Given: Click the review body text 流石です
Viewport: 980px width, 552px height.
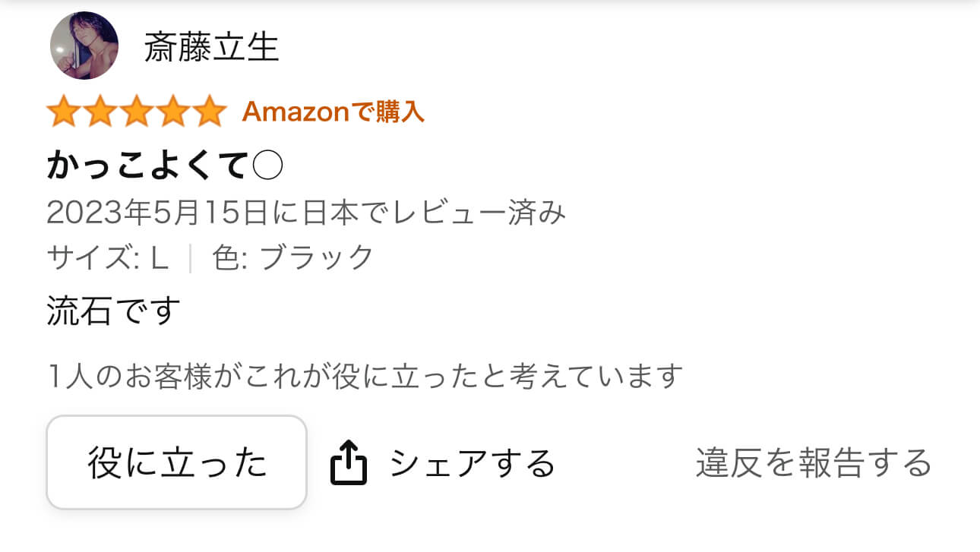Looking at the screenshot, I should [114, 311].
